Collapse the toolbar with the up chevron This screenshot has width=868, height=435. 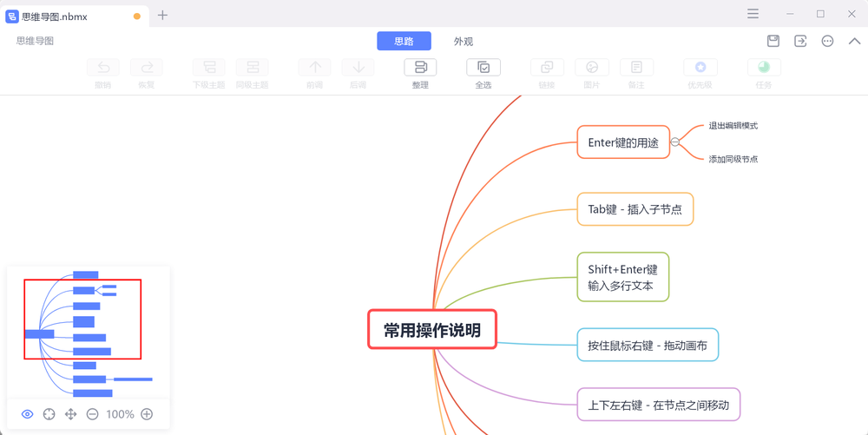click(x=854, y=41)
